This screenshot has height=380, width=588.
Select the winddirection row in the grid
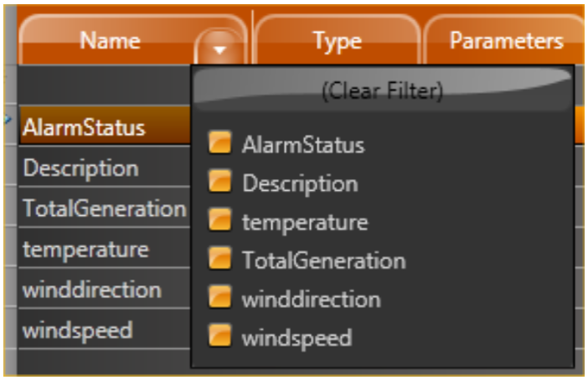(92, 290)
